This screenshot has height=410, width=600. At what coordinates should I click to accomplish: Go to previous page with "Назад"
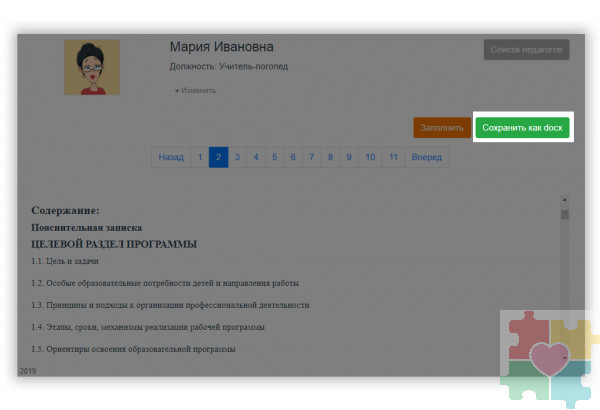pyautogui.click(x=171, y=157)
